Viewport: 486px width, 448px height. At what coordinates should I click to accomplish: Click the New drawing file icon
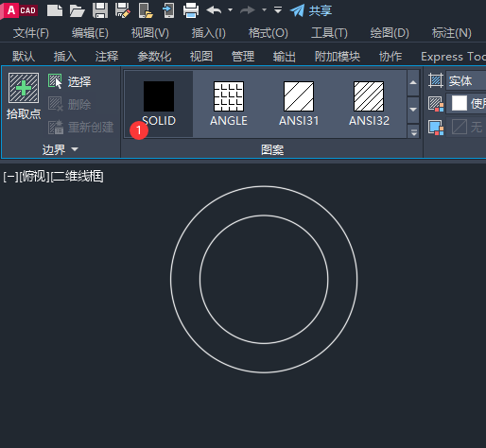[55, 10]
